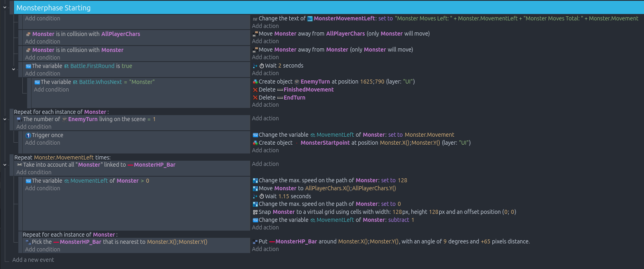The height and width of the screenshot is (269, 644).
Task: Edit the 1625;790 position parameter
Action: (372, 82)
